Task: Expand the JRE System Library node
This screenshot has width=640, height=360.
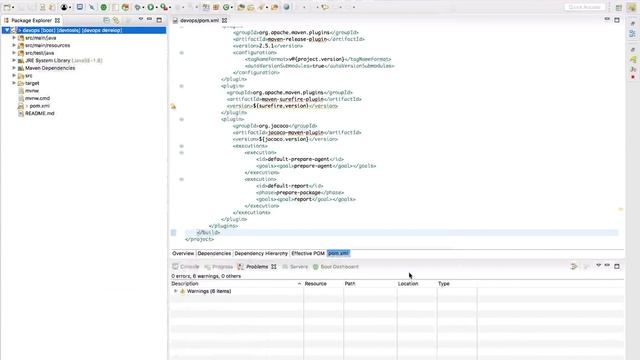Action: (x=14, y=60)
